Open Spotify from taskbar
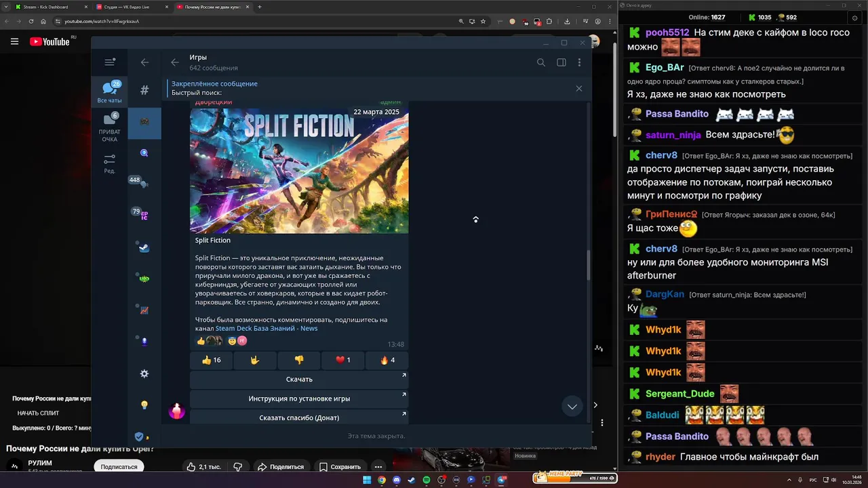Screen dimensions: 868x488 427,480
